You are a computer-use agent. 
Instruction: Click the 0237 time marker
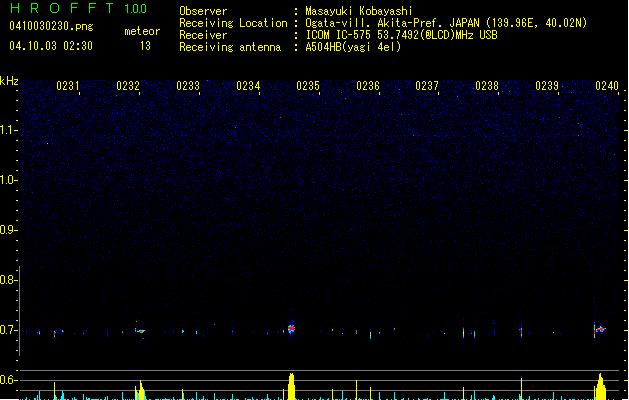427,86
